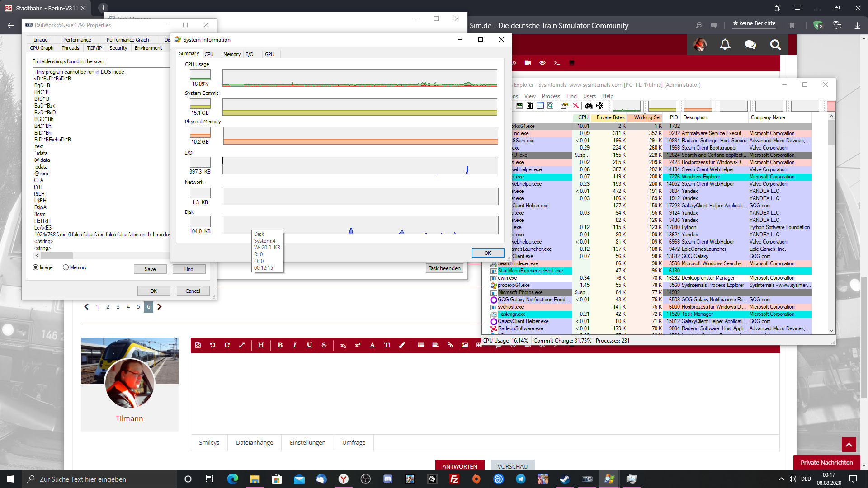Open the notifications bell icon
This screenshot has height=488, width=868.
[725, 45]
